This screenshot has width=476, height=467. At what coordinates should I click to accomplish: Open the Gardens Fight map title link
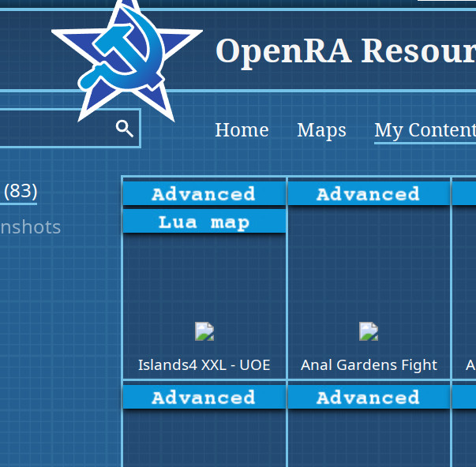coord(369,365)
